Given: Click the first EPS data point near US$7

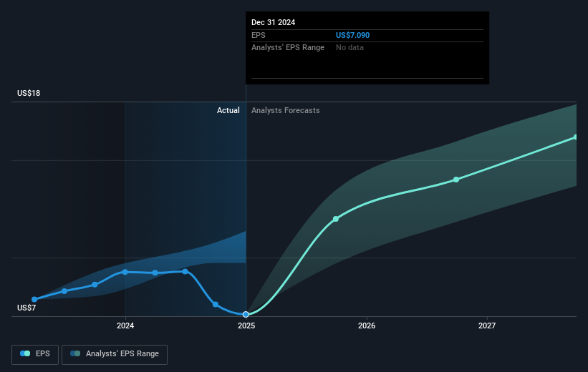Looking at the screenshot, I should coord(34,299).
